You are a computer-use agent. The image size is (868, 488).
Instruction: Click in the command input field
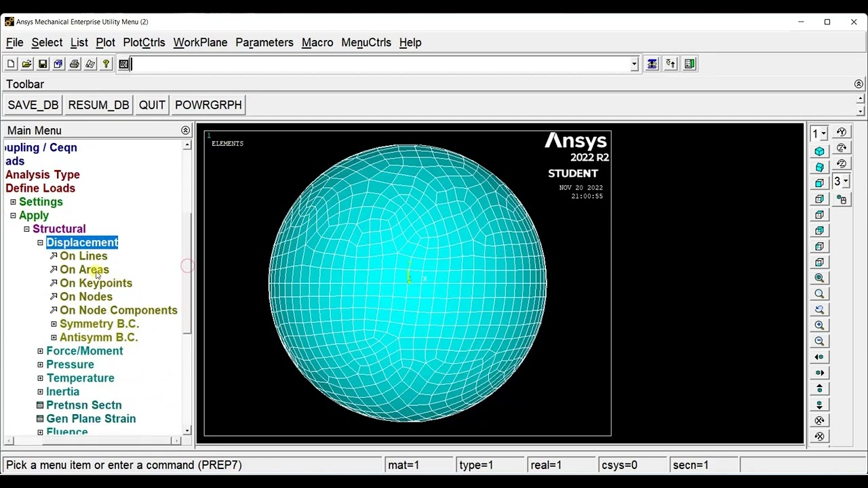pos(380,64)
